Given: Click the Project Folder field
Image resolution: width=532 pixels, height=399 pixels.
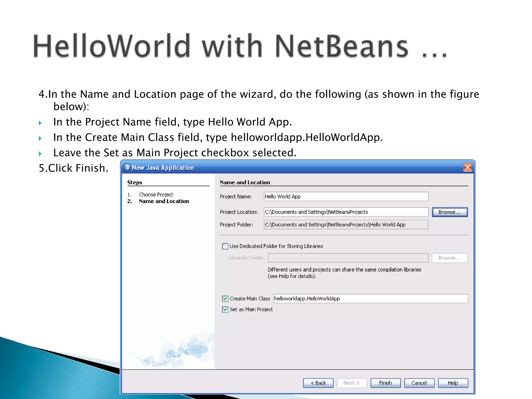Looking at the screenshot, I should click(346, 225).
